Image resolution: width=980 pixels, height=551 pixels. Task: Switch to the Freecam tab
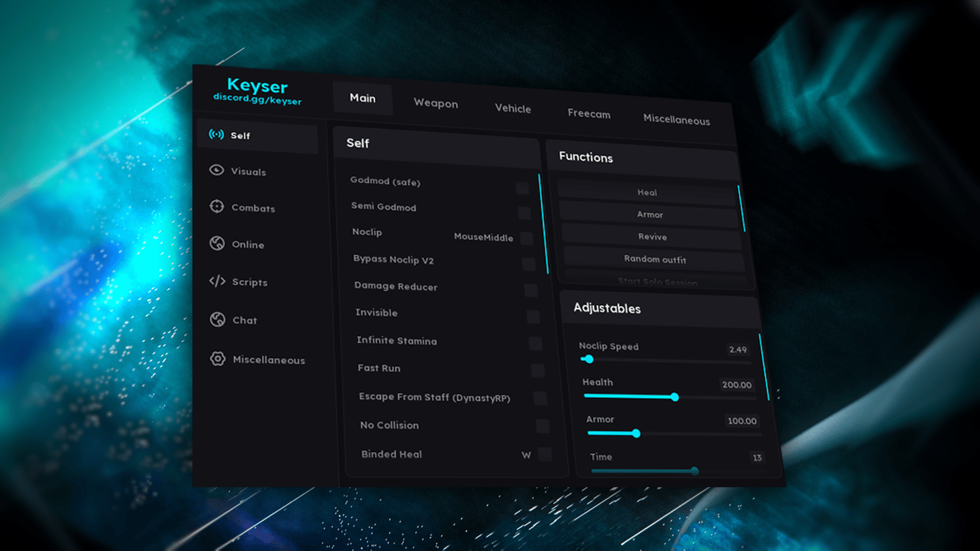(x=589, y=113)
